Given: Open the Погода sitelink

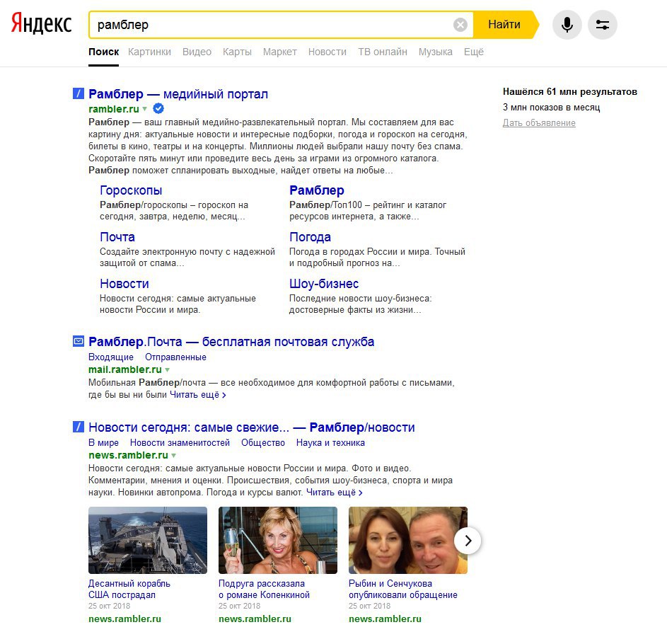Looking at the screenshot, I should (x=310, y=237).
